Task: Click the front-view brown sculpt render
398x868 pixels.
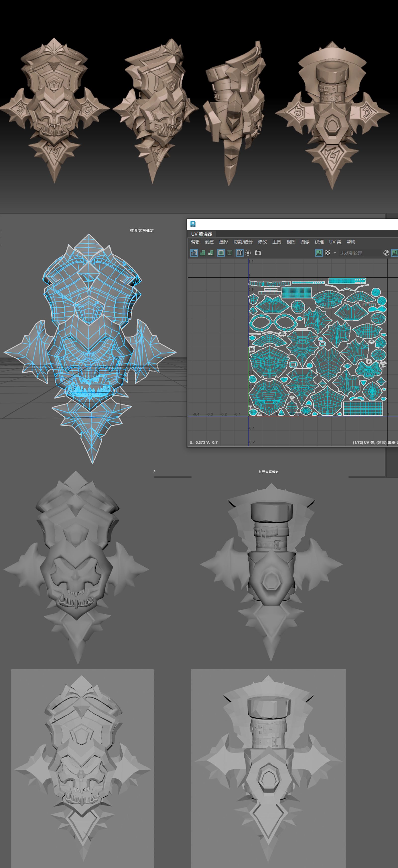Action: 54,110
